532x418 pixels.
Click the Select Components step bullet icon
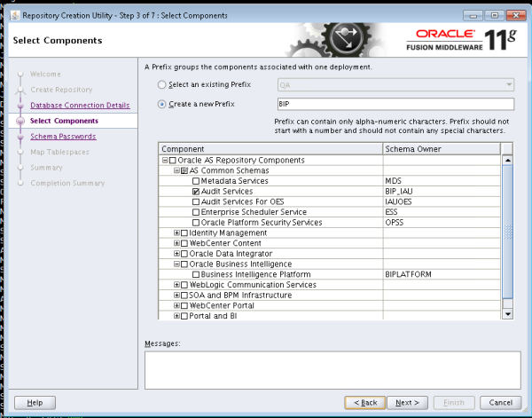click(20, 121)
